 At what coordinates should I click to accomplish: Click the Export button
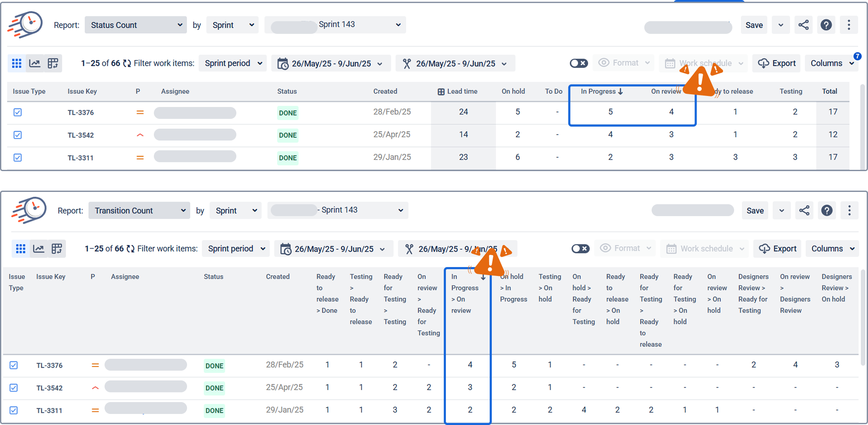[x=777, y=63]
